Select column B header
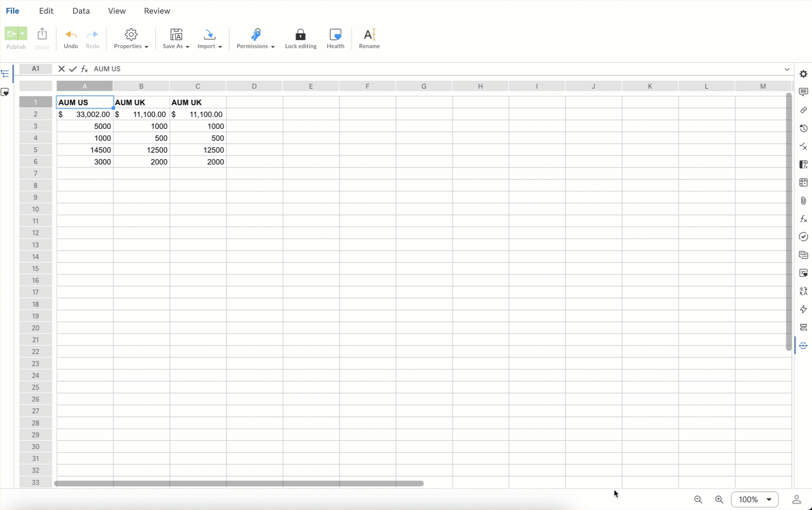 141,86
